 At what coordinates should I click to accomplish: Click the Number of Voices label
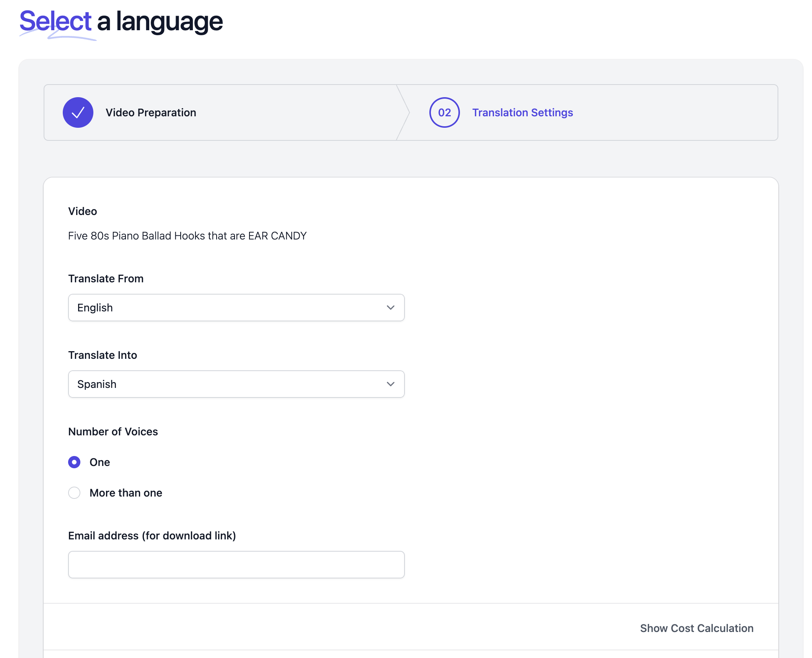tap(113, 432)
